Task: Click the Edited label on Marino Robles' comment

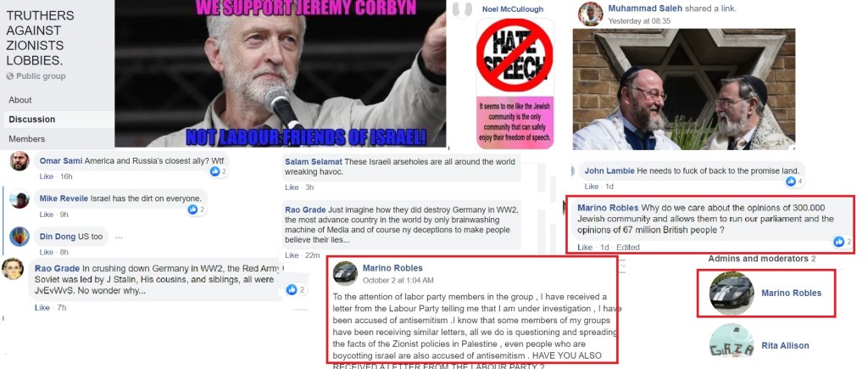Action: coord(628,247)
